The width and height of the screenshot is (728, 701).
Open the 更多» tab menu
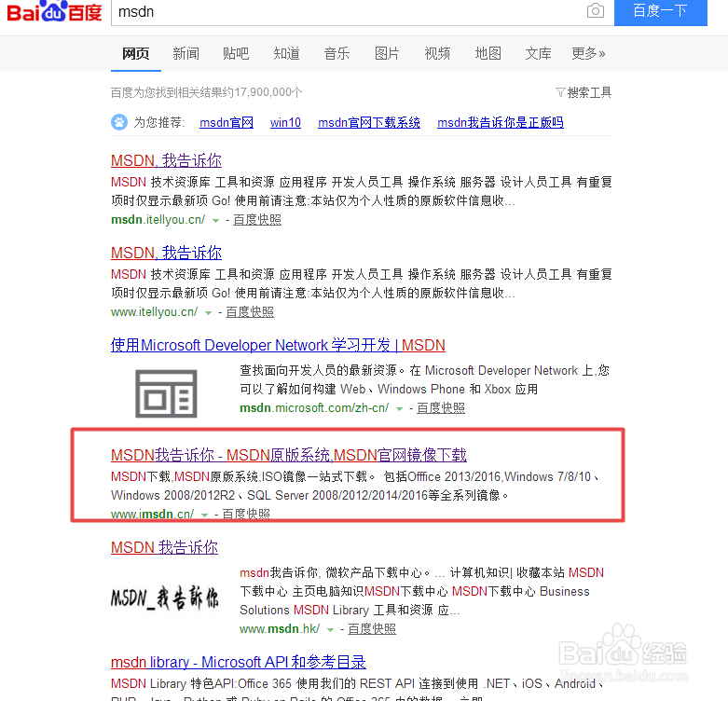[x=588, y=54]
